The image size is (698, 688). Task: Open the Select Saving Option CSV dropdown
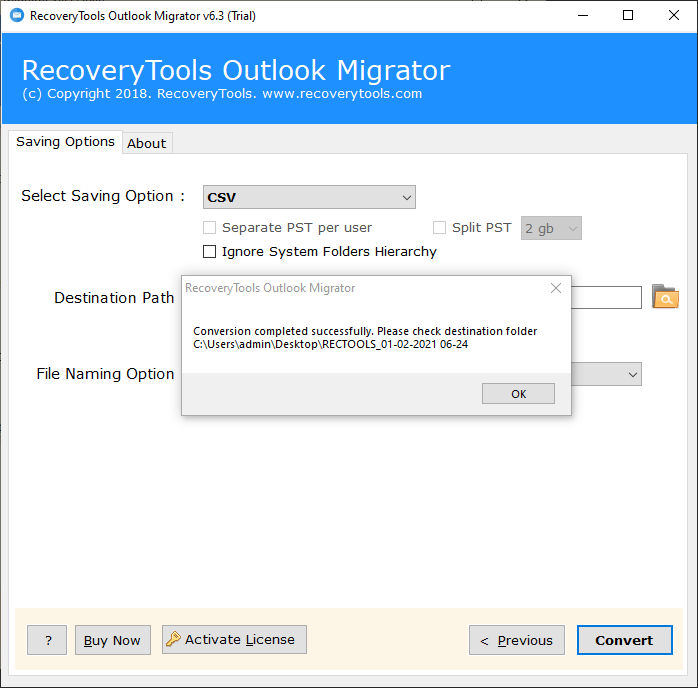309,197
